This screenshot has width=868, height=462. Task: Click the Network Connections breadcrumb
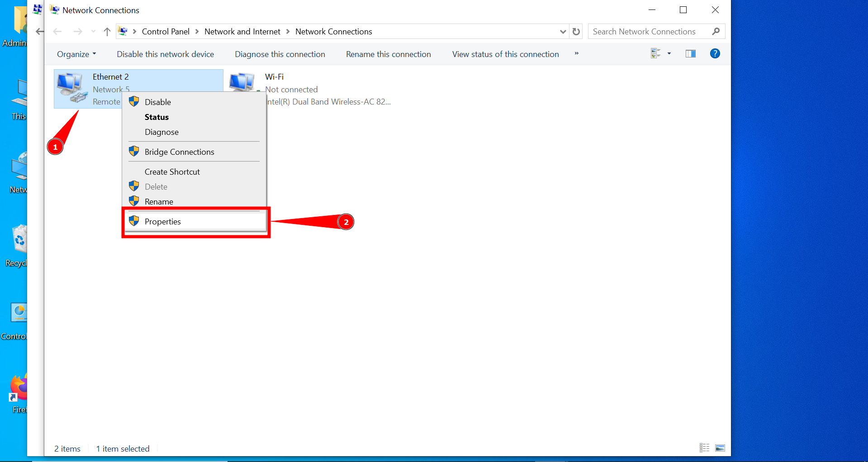click(x=334, y=32)
